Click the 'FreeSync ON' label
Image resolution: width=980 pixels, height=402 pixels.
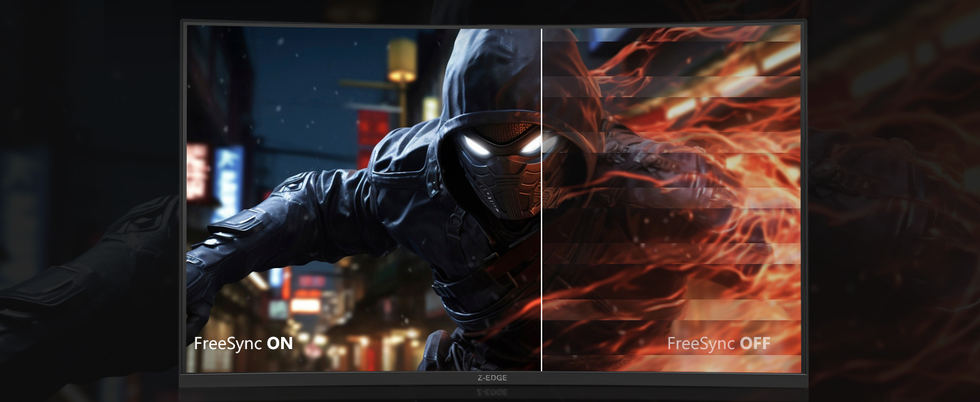click(244, 344)
